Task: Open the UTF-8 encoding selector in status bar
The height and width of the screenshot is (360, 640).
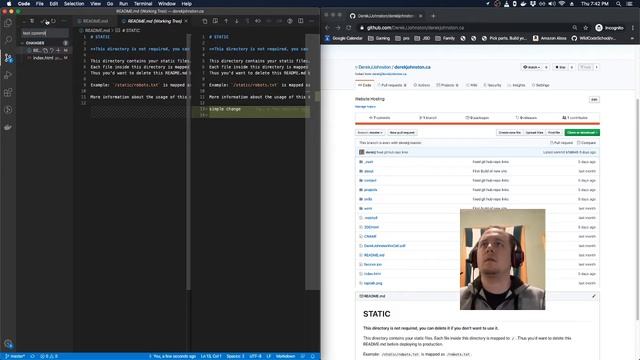Action: coord(255,356)
